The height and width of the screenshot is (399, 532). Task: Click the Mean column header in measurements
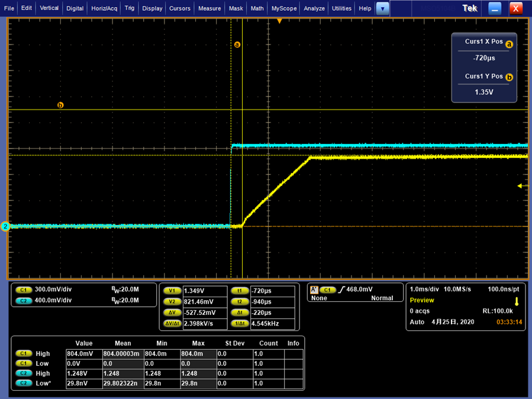(123, 343)
